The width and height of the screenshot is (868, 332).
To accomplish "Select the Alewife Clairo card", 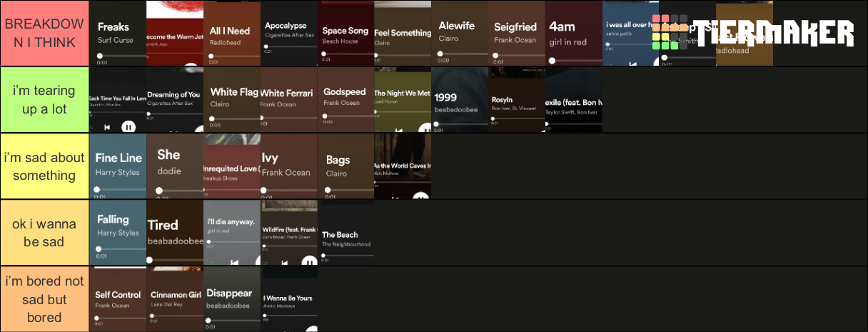I will coord(460,33).
